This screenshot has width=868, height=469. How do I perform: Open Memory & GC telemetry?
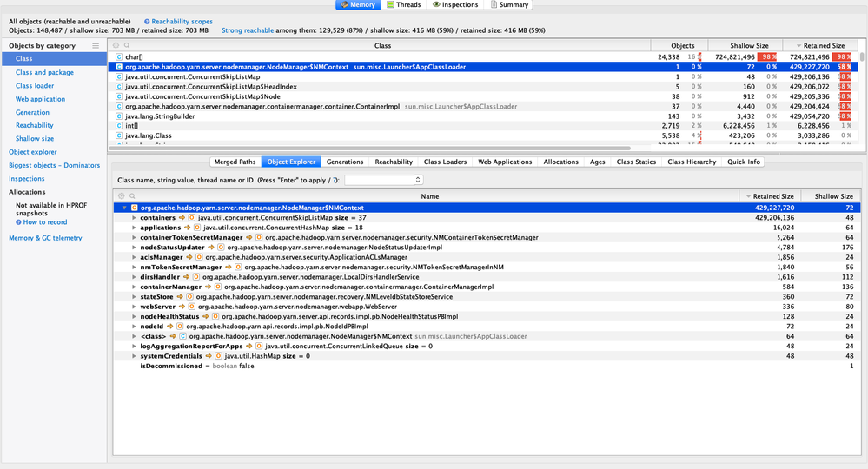click(45, 238)
